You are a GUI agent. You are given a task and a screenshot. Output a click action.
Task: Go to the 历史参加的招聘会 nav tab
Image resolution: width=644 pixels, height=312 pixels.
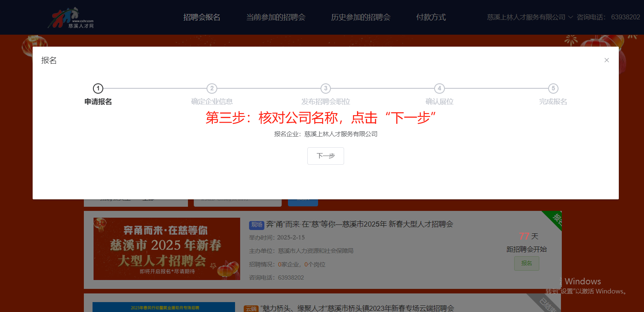pyautogui.click(x=361, y=17)
